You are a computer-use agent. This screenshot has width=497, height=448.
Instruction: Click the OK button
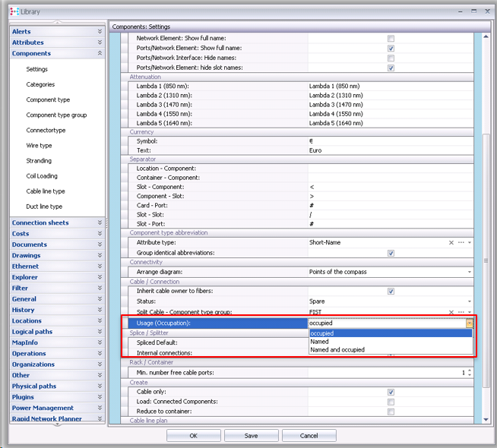click(x=194, y=436)
